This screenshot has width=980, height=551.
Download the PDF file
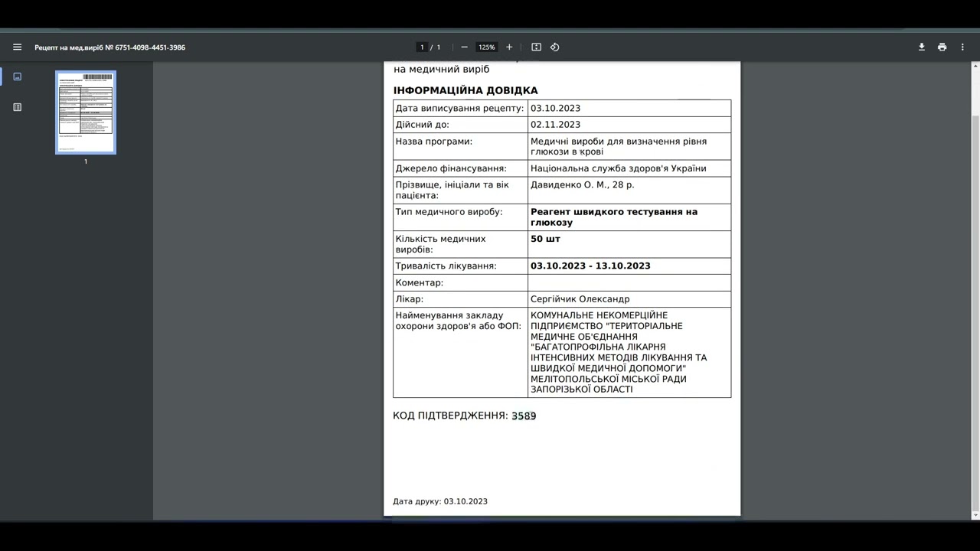pyautogui.click(x=922, y=47)
